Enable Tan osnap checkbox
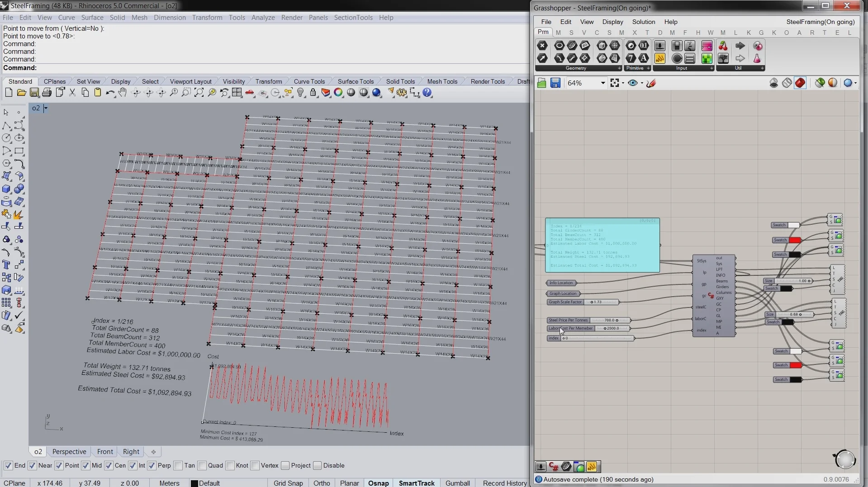Screen dimensions: 868x487 pos(178,465)
